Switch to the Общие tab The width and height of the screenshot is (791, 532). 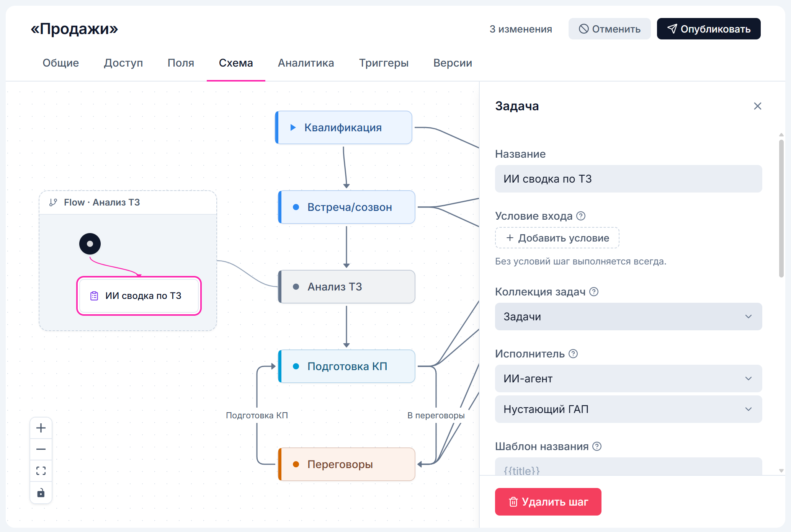coord(61,63)
